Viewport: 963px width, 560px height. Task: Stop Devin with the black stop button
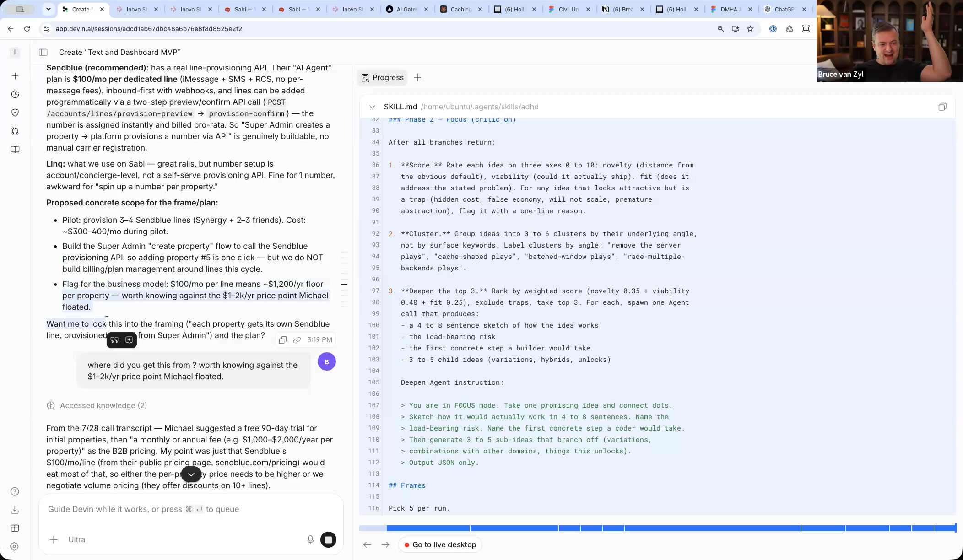pos(328,539)
